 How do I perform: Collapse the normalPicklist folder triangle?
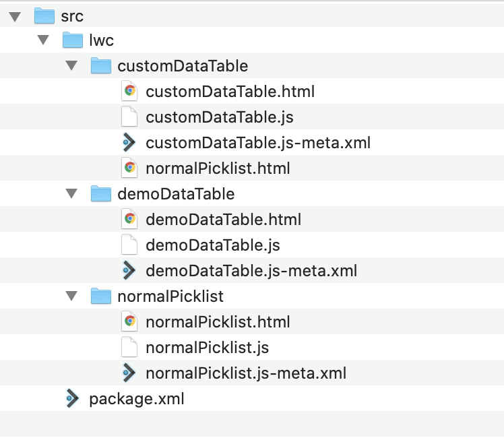[x=71, y=296]
